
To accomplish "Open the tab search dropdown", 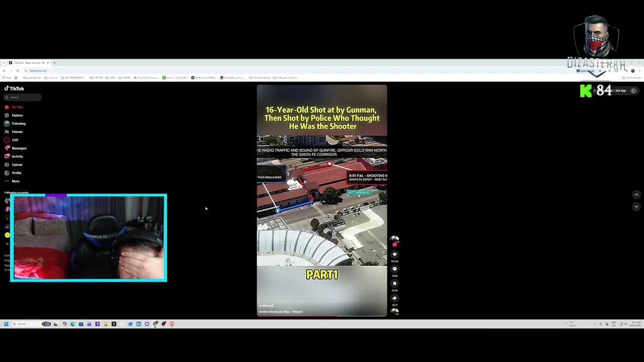I will tap(4, 63).
